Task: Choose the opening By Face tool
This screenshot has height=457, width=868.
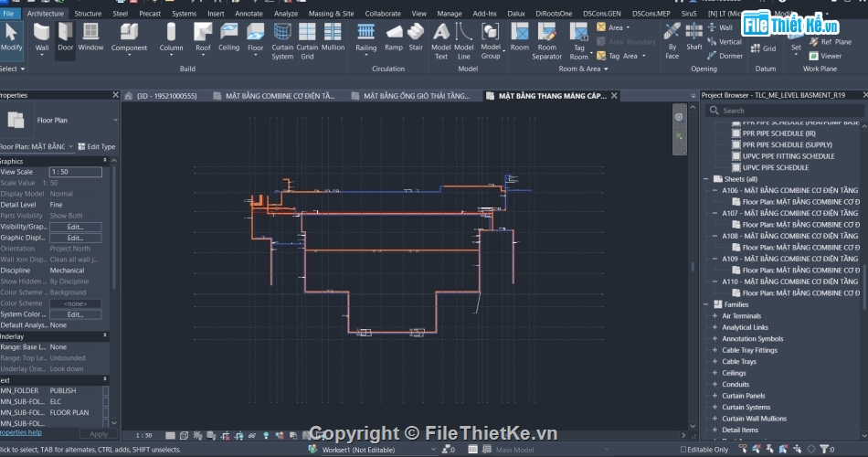Action: [x=672, y=41]
